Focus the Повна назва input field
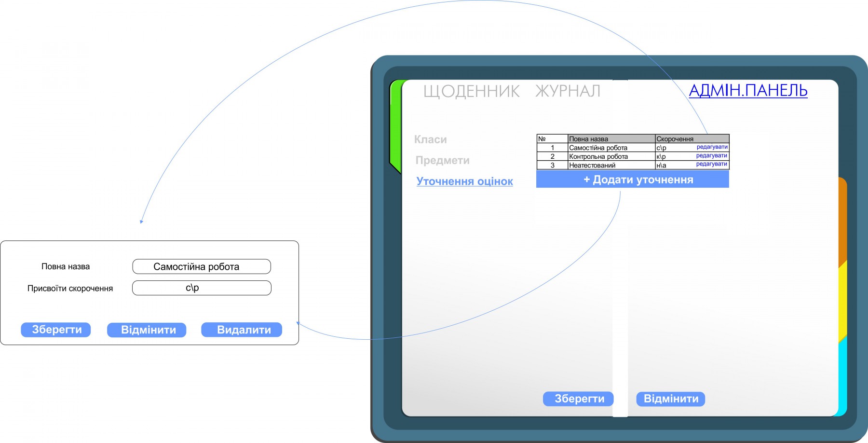 [x=202, y=266]
